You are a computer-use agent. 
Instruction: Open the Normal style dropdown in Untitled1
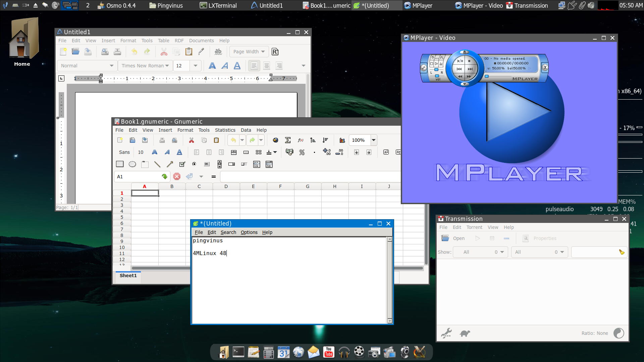(x=87, y=66)
